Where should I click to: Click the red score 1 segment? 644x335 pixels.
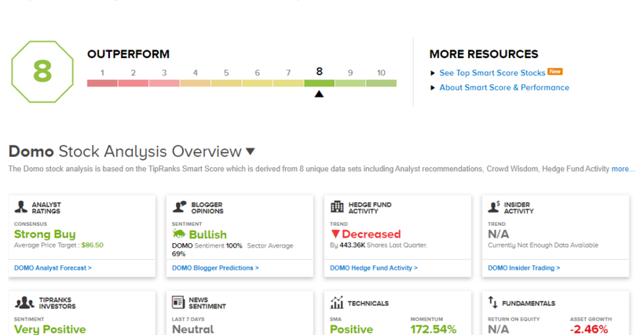(102, 82)
